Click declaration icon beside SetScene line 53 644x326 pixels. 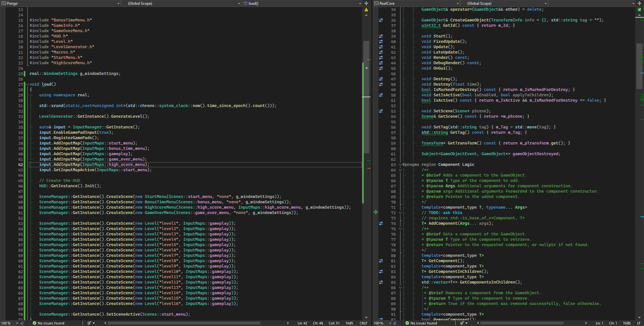click(x=381, y=111)
